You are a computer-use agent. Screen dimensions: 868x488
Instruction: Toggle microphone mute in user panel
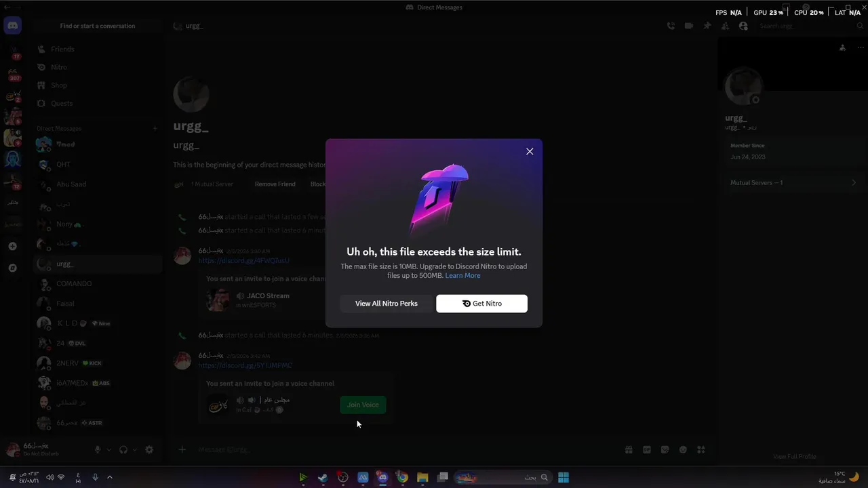tap(98, 449)
